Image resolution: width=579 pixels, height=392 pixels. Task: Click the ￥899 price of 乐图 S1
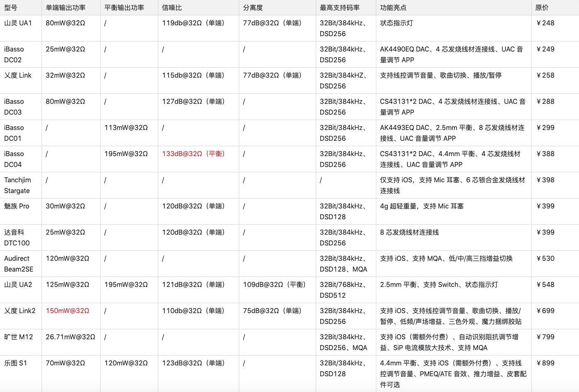(x=545, y=363)
